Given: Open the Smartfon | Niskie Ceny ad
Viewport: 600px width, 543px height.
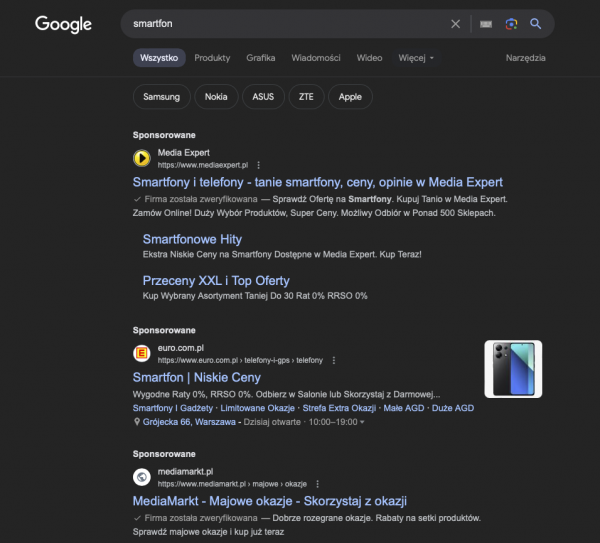Looking at the screenshot, I should click(x=197, y=377).
